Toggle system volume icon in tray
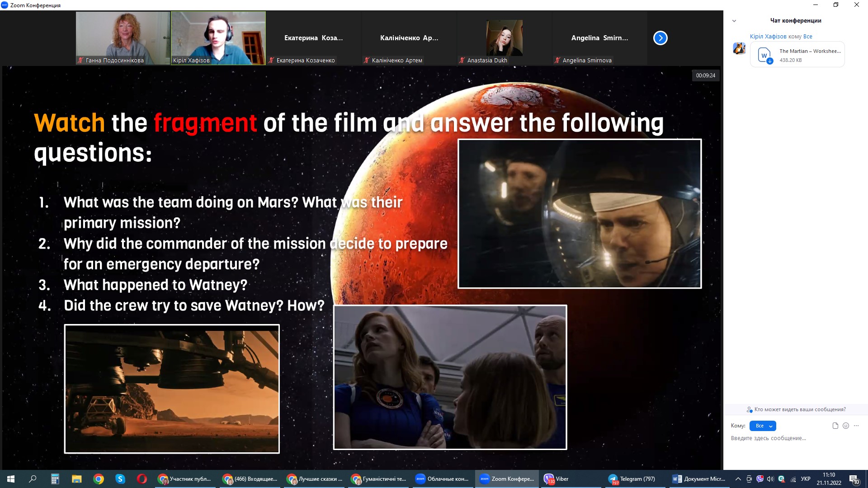 (770, 479)
